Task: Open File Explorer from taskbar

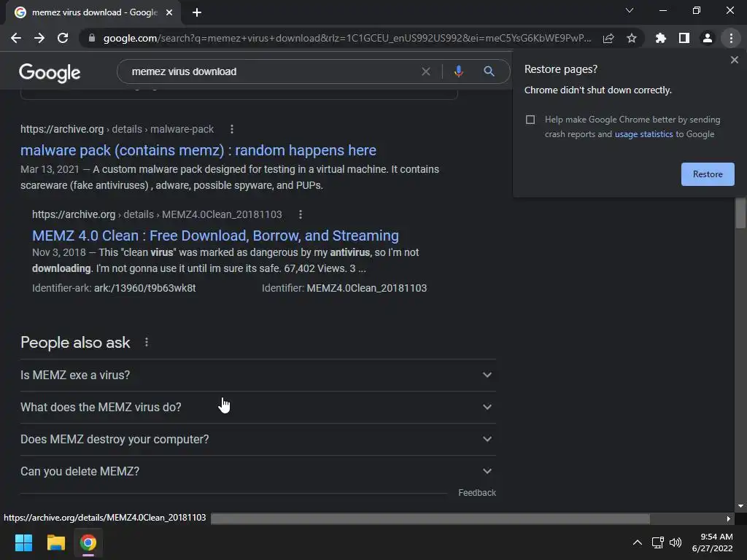Action: click(x=55, y=542)
